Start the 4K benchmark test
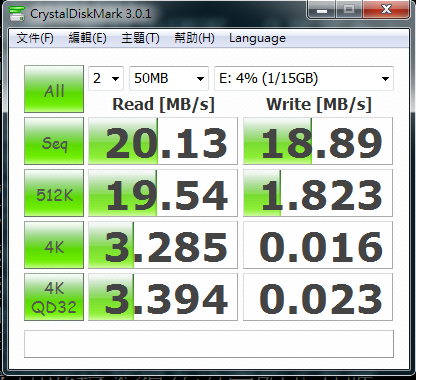 click(x=54, y=245)
